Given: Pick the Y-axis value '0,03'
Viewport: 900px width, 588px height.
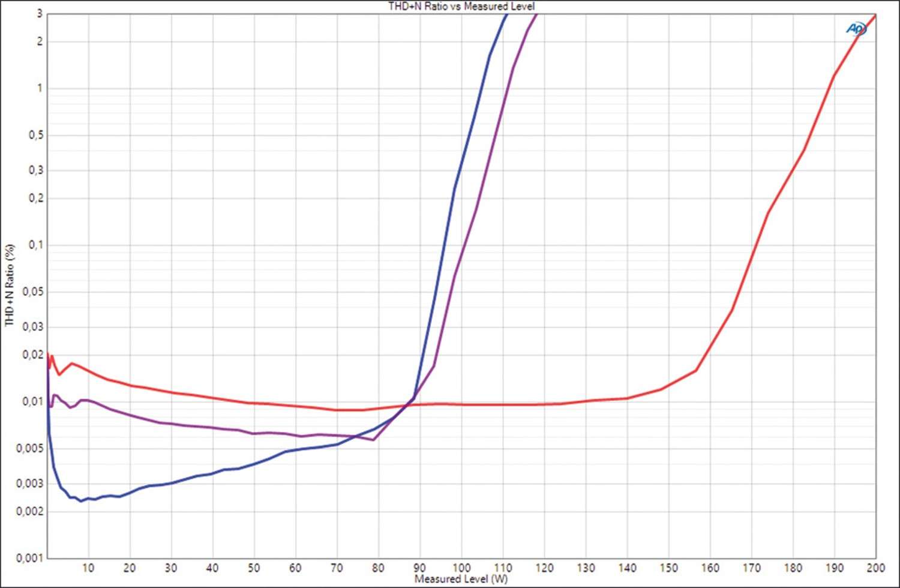Looking at the screenshot, I should point(33,326).
